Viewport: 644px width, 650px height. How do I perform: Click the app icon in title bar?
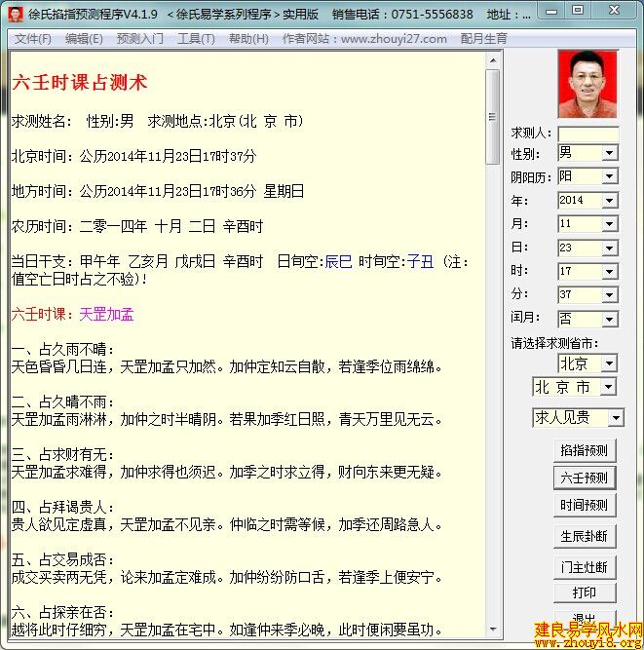pyautogui.click(x=16, y=14)
